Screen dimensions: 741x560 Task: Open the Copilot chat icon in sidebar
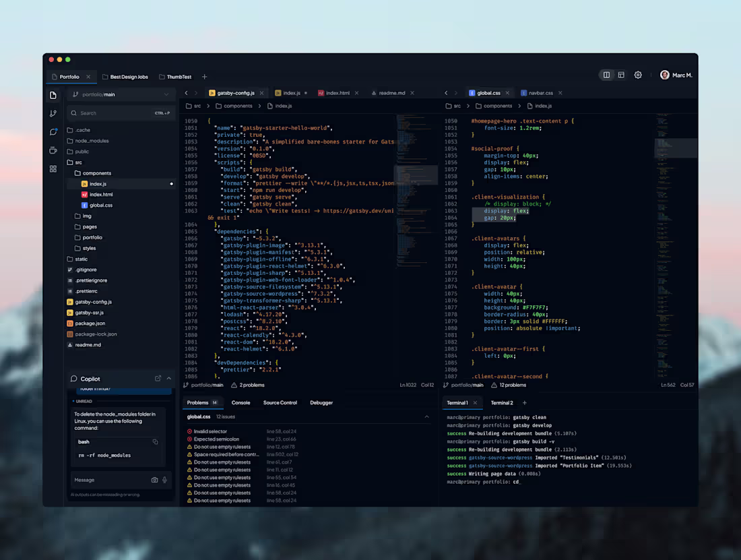[x=53, y=132]
